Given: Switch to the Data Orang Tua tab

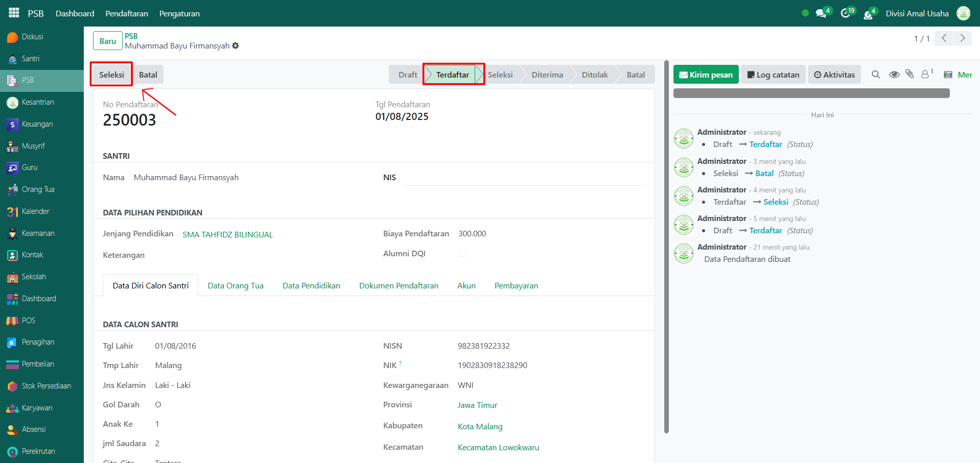Looking at the screenshot, I should point(236,286).
